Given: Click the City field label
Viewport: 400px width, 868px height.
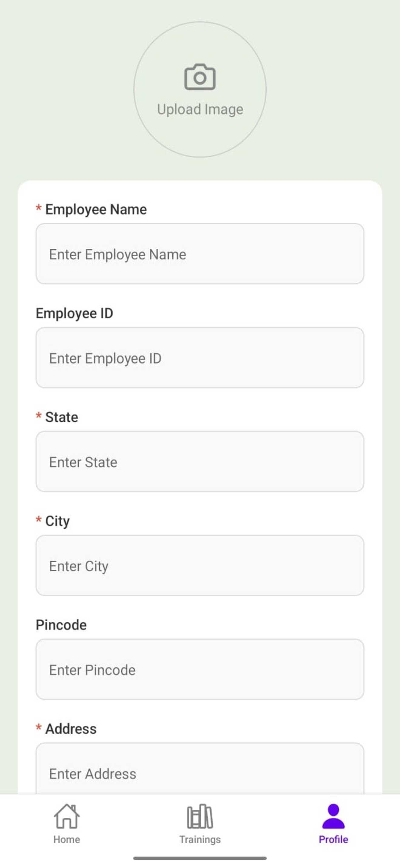Looking at the screenshot, I should tap(57, 521).
